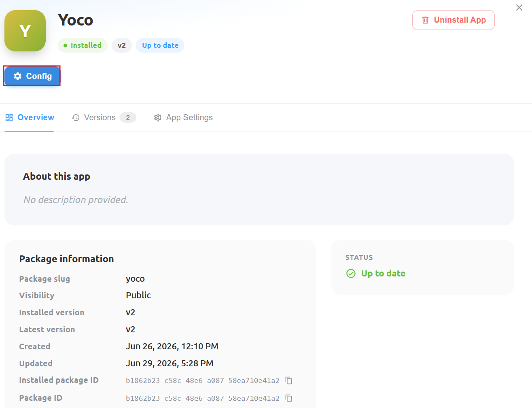Switch to the Overview tab
This screenshot has width=532, height=408.
[x=30, y=117]
